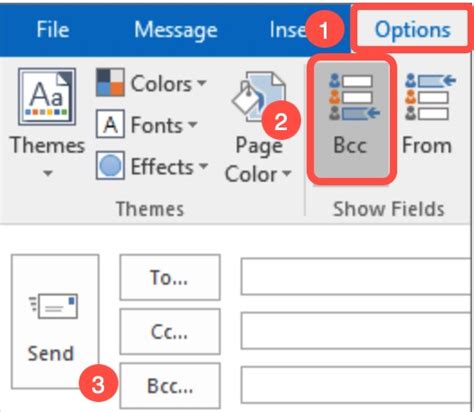This screenshot has width=474, height=412.
Task: Open the Colors dropdown menu
Action: pyautogui.click(x=201, y=82)
